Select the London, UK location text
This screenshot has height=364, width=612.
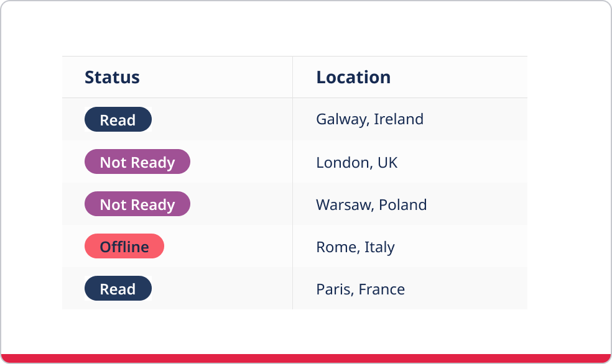pos(356,162)
